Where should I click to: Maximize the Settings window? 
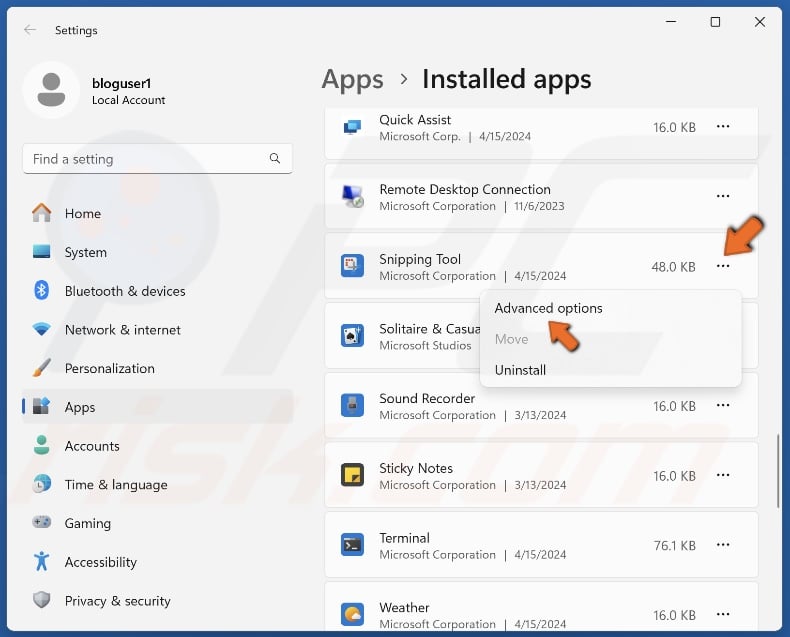click(x=715, y=22)
